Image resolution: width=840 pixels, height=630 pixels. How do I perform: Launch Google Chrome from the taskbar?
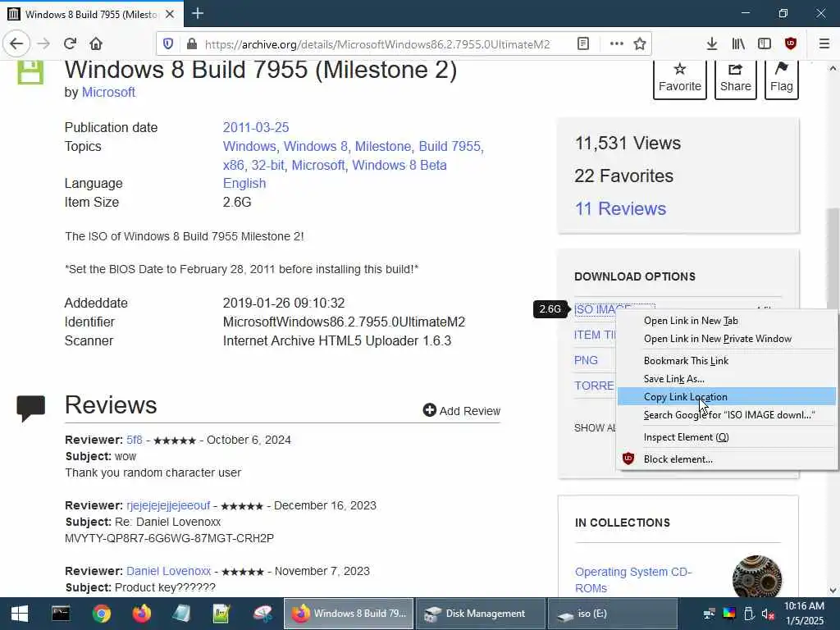pos(101,614)
